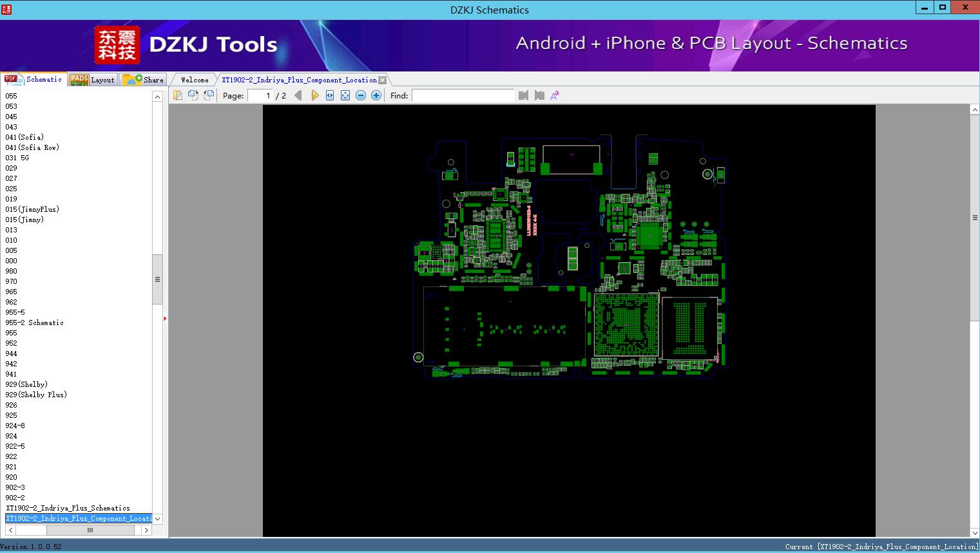
Task: Switch to the Layout tab
Action: pos(93,80)
